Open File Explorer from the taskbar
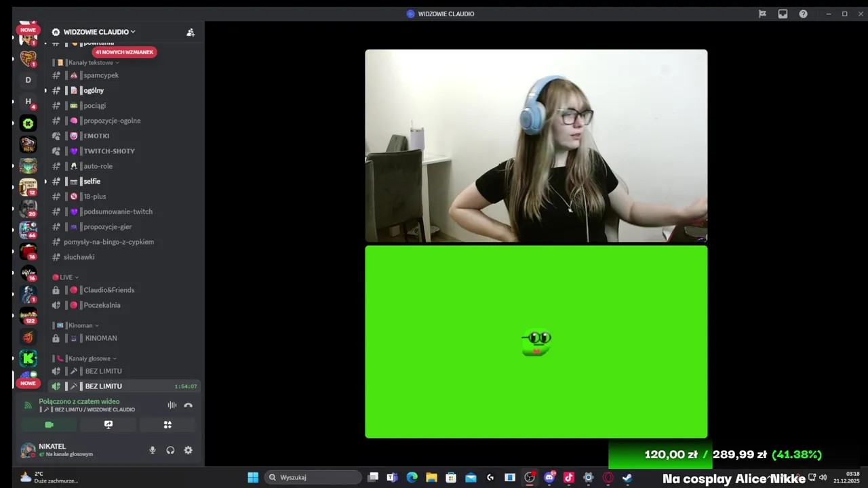Screen dimensions: 868x488 click(x=431, y=477)
